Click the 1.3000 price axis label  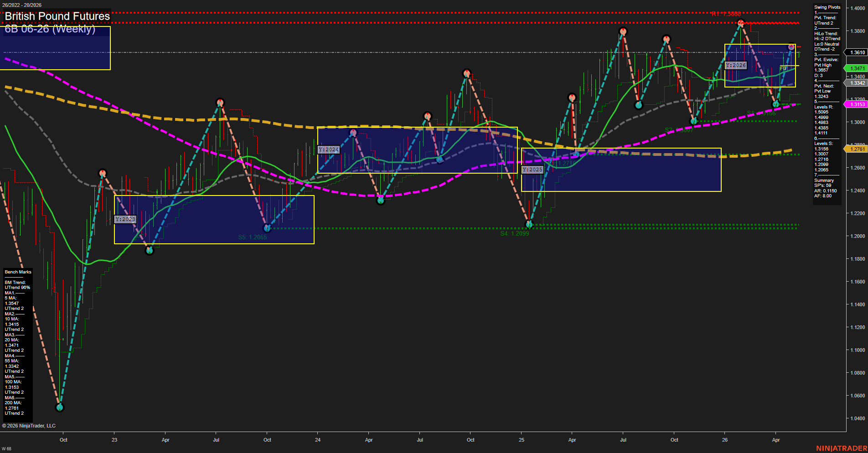[x=858, y=122]
